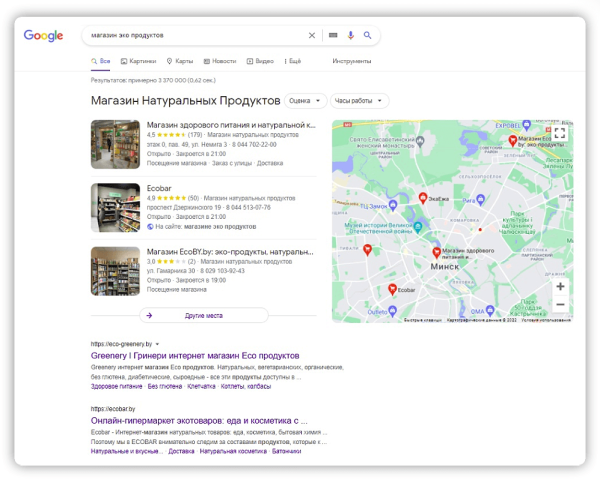Switch to Новости tab
Image resolution: width=600 pixels, height=483 pixels.
click(220, 61)
